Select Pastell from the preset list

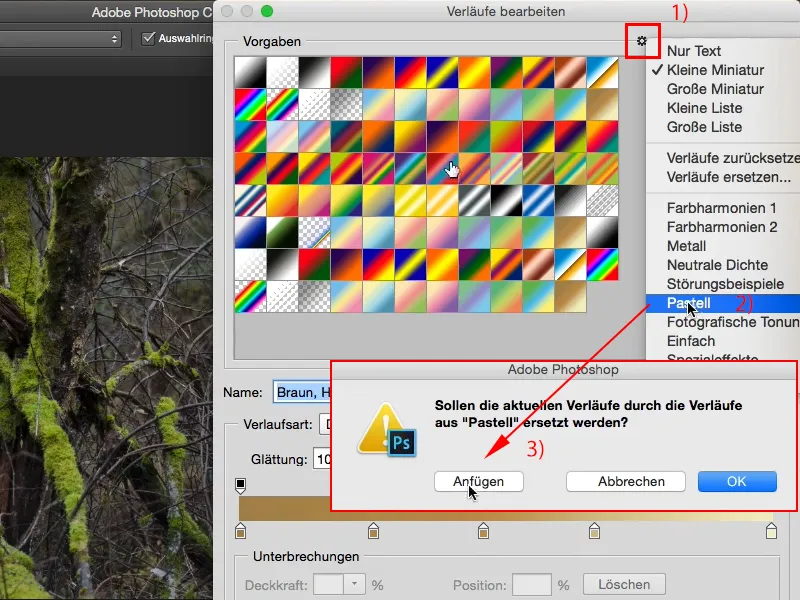click(700, 301)
